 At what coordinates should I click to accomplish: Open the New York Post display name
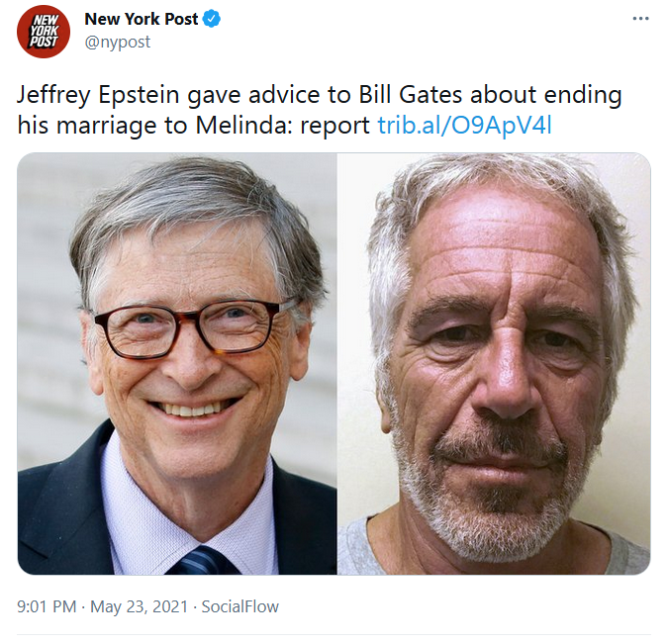coord(142,20)
